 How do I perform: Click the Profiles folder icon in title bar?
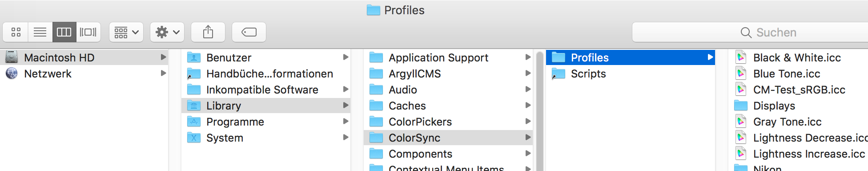click(374, 10)
